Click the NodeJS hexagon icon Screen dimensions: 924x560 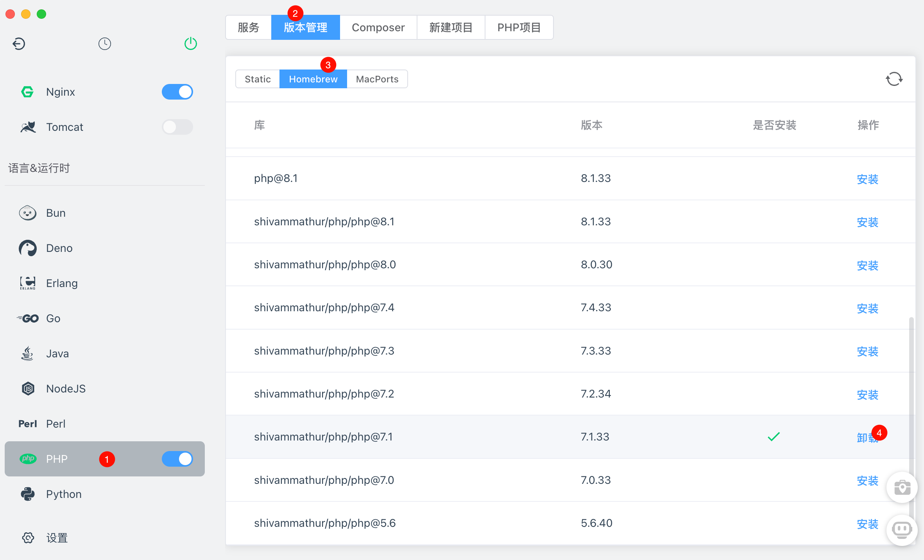28,389
